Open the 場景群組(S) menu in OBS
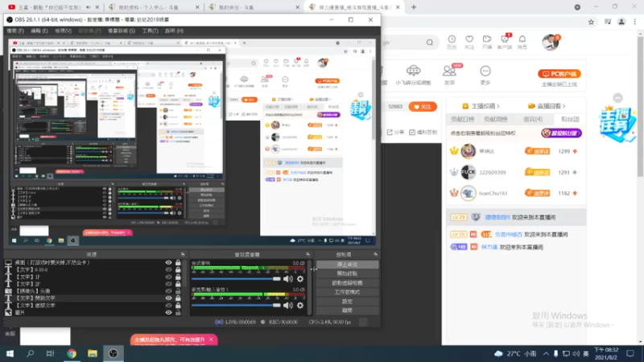Viewport: 644px width, 362px height. (122, 31)
